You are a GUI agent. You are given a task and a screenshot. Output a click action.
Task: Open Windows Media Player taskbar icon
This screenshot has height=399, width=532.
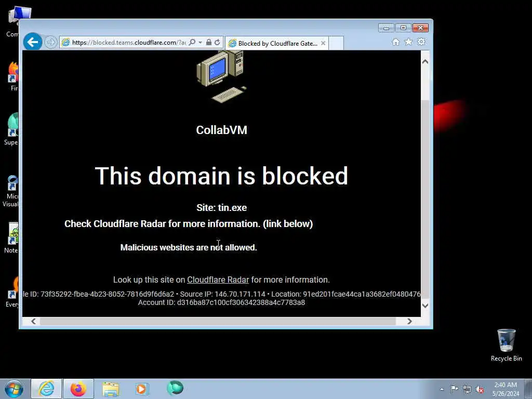point(142,389)
